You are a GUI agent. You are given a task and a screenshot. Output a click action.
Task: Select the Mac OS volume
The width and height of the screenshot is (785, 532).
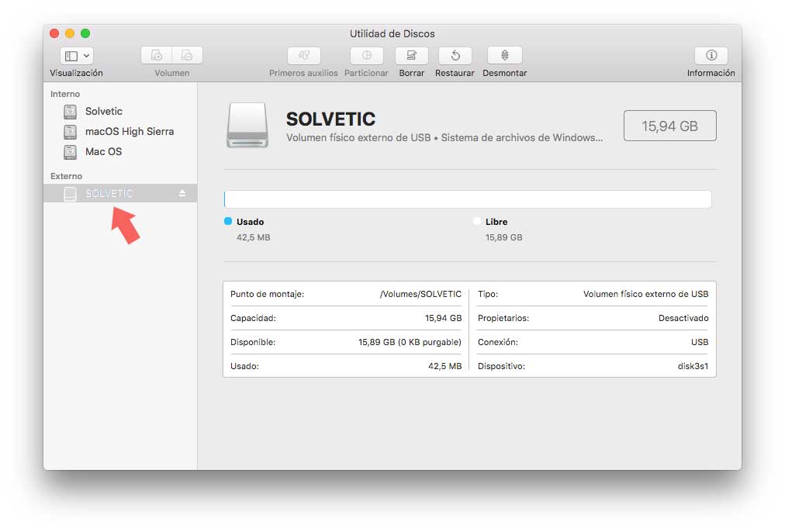(120, 152)
